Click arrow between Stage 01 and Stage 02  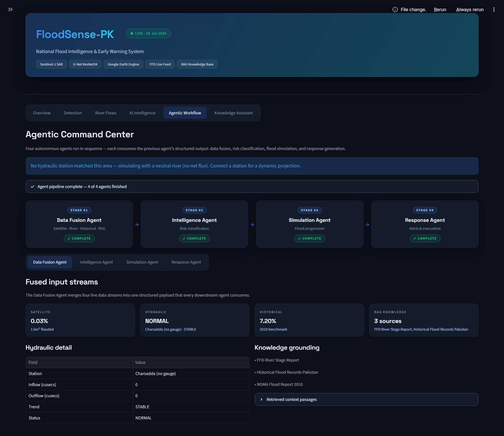click(x=137, y=224)
